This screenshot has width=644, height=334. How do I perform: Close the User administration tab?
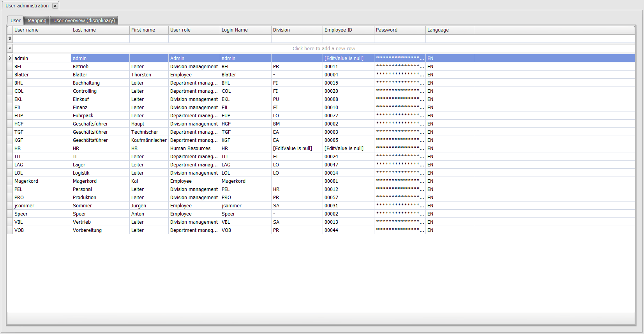(x=55, y=6)
